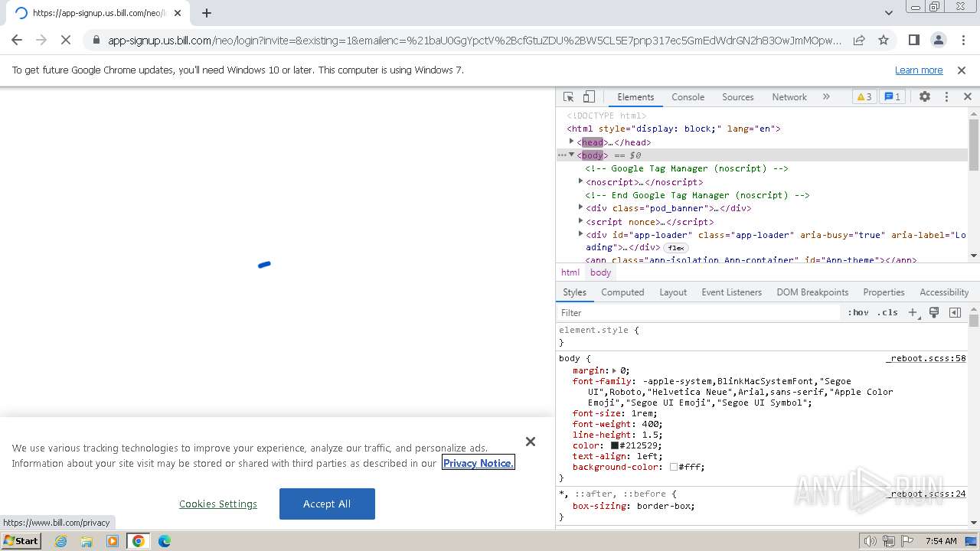Image resolution: width=980 pixels, height=551 pixels.
Task: Open the DevTools customize three-dot menu
Action: pyautogui.click(x=946, y=97)
